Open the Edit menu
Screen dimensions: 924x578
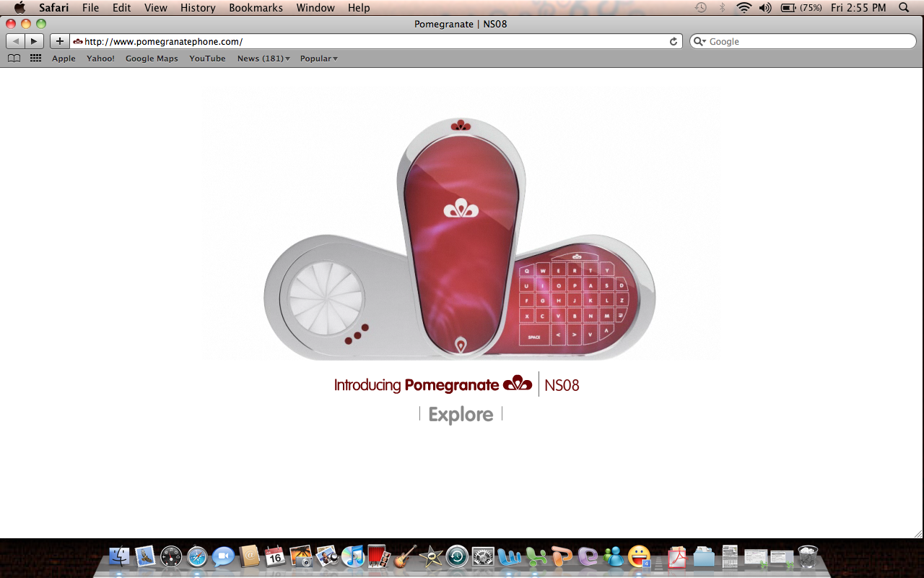pyautogui.click(x=121, y=7)
